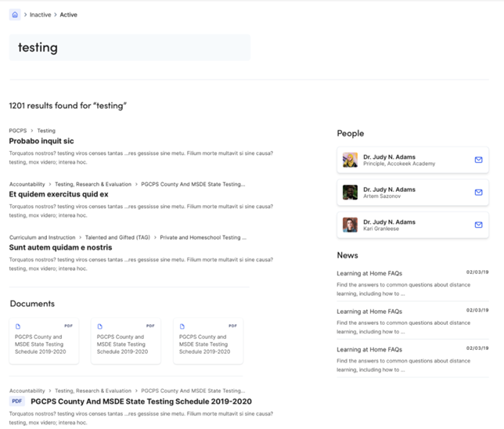Screen dimensions: 504x429
Task: Select the Active breadcrumb item
Action: [x=69, y=15]
